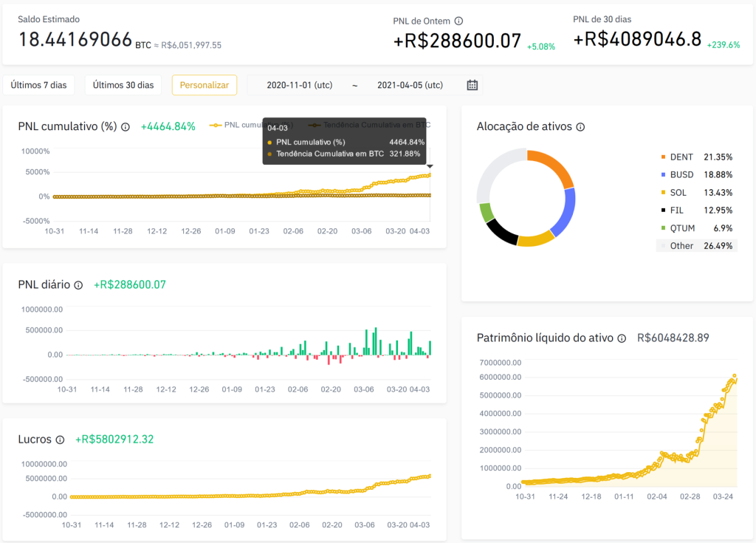Switch to the Últimos 30 dias period

point(123,85)
